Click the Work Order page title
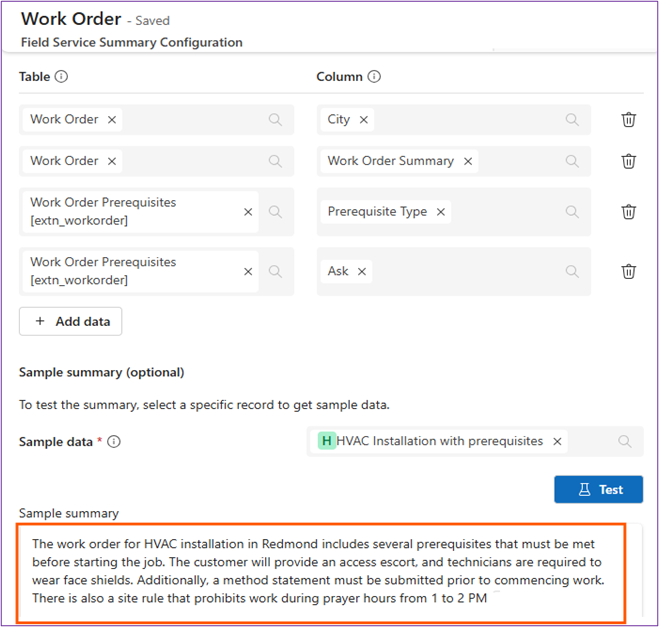This screenshot has height=627, width=659. click(71, 19)
